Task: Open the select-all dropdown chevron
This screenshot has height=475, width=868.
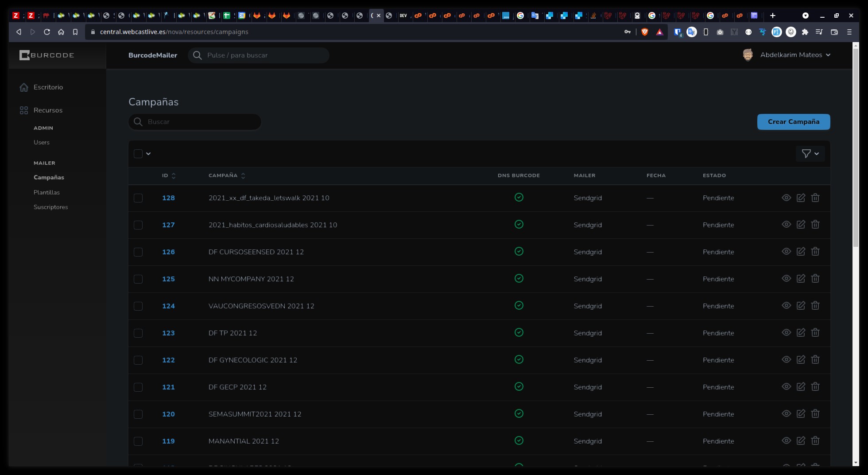Action: pyautogui.click(x=148, y=154)
